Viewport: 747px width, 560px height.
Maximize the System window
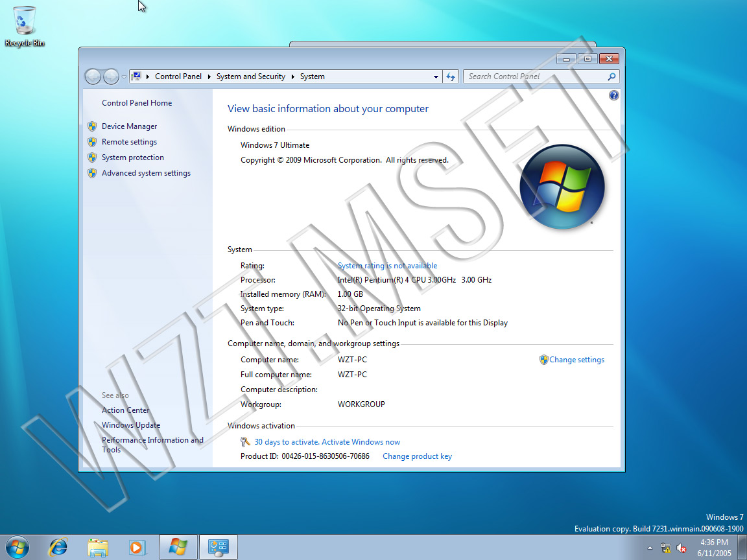[x=587, y=59]
